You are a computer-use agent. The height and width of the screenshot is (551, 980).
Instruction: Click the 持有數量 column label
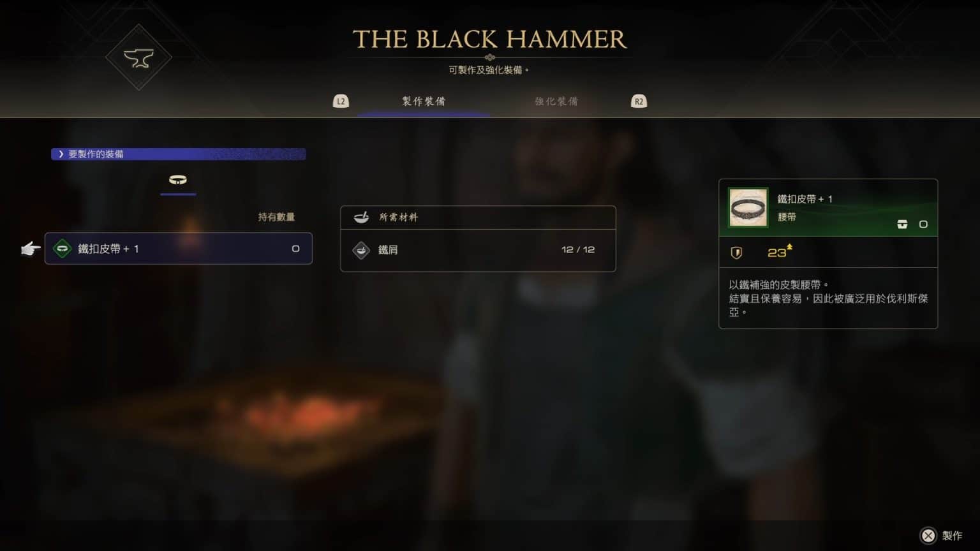(x=276, y=217)
